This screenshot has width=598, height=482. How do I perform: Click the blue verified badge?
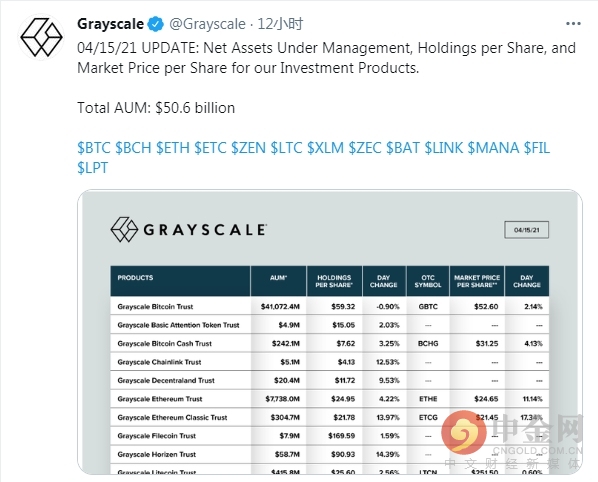coord(156,24)
